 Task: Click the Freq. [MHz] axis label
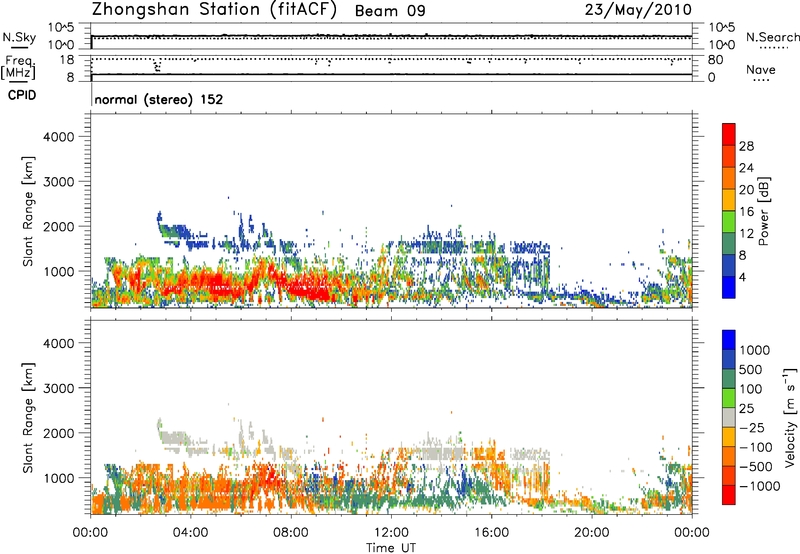click(19, 67)
